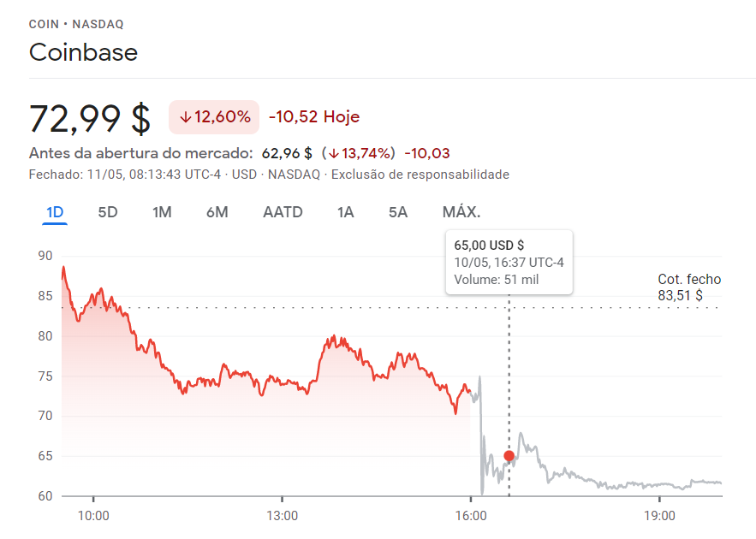Open the Exclusão de responsabilidade link

(x=420, y=175)
